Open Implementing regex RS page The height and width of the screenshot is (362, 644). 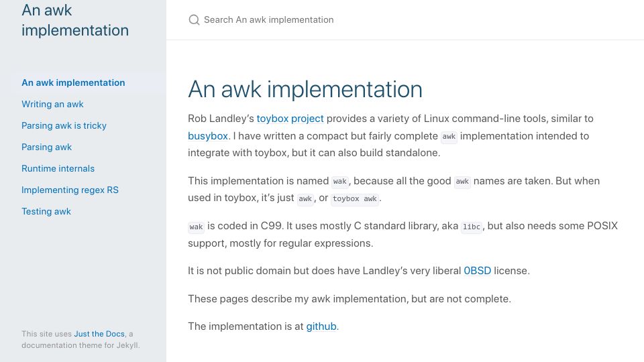70,190
